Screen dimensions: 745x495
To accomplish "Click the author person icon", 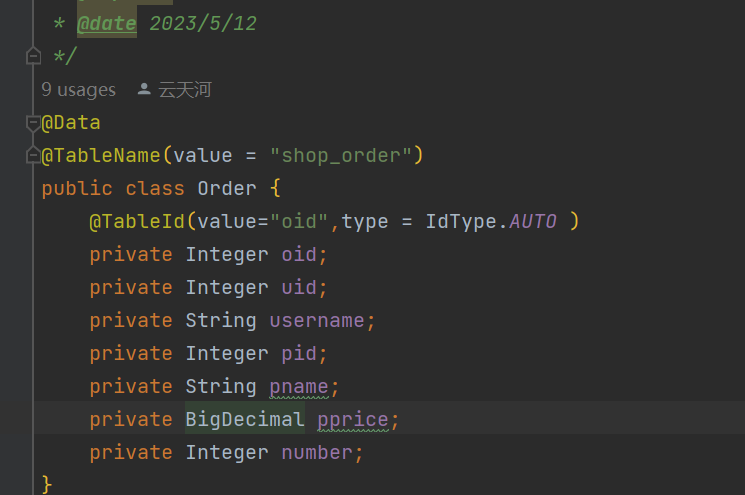I will pyautogui.click(x=144, y=90).
